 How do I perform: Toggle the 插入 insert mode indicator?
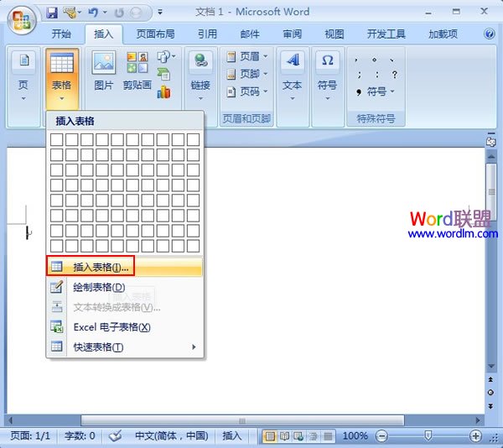tap(232, 435)
